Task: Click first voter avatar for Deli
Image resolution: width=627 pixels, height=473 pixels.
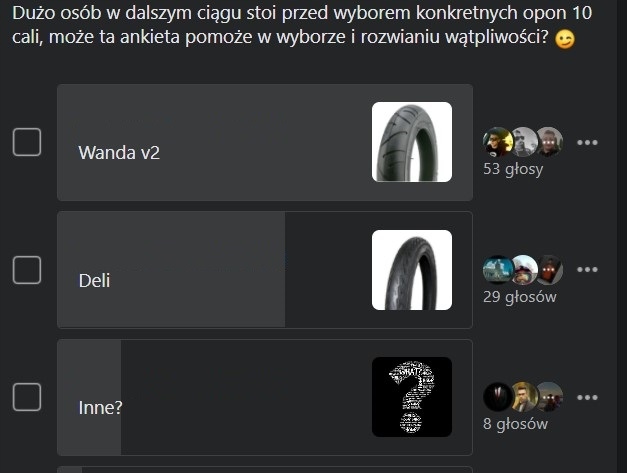Action: coord(497,270)
